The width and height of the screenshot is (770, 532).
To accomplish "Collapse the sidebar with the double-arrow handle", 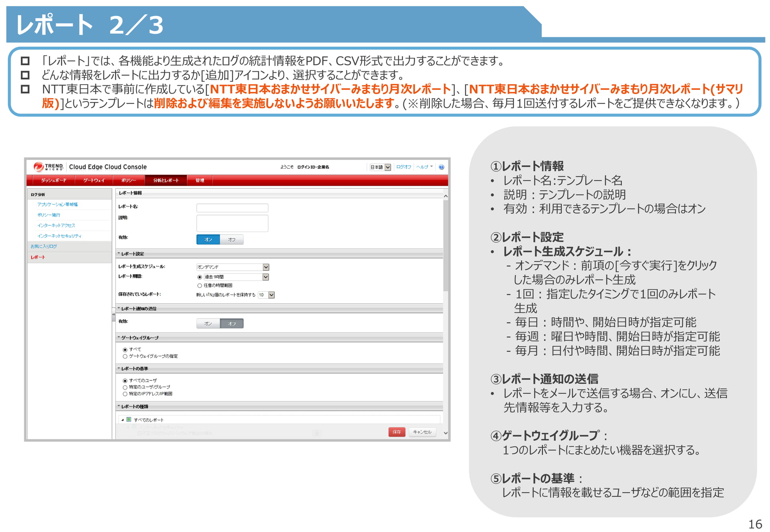I will (113, 315).
